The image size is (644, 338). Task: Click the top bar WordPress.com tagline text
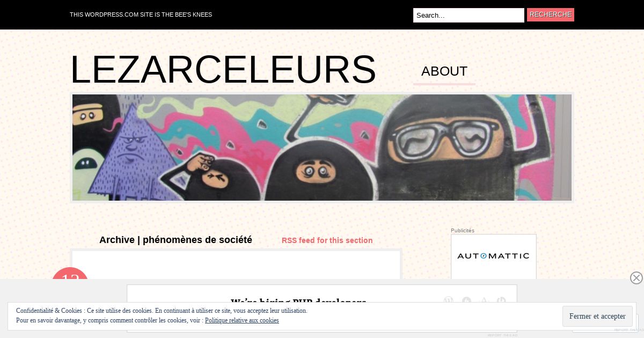point(141,14)
